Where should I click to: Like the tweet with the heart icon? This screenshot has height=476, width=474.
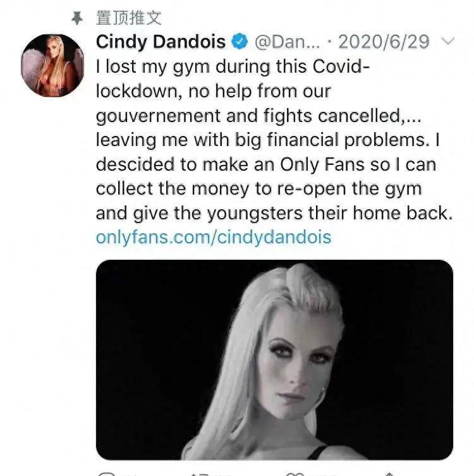(x=295, y=474)
